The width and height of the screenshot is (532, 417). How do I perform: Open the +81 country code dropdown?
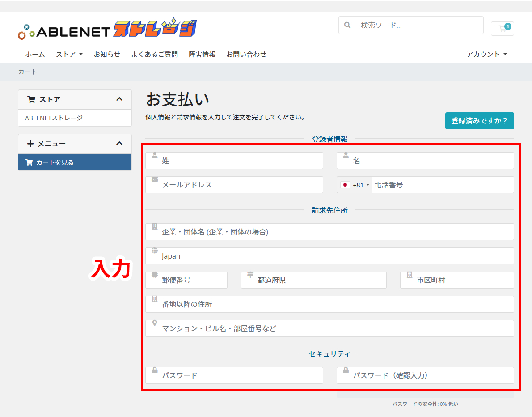point(355,185)
